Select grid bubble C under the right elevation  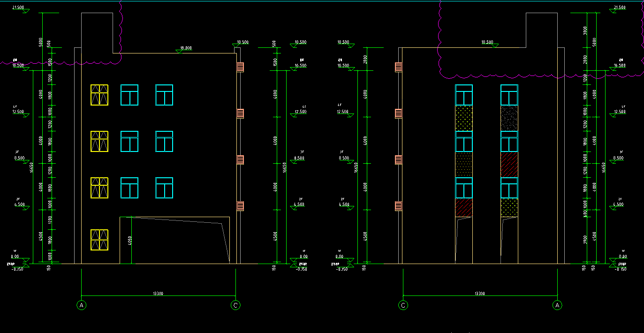(403, 305)
